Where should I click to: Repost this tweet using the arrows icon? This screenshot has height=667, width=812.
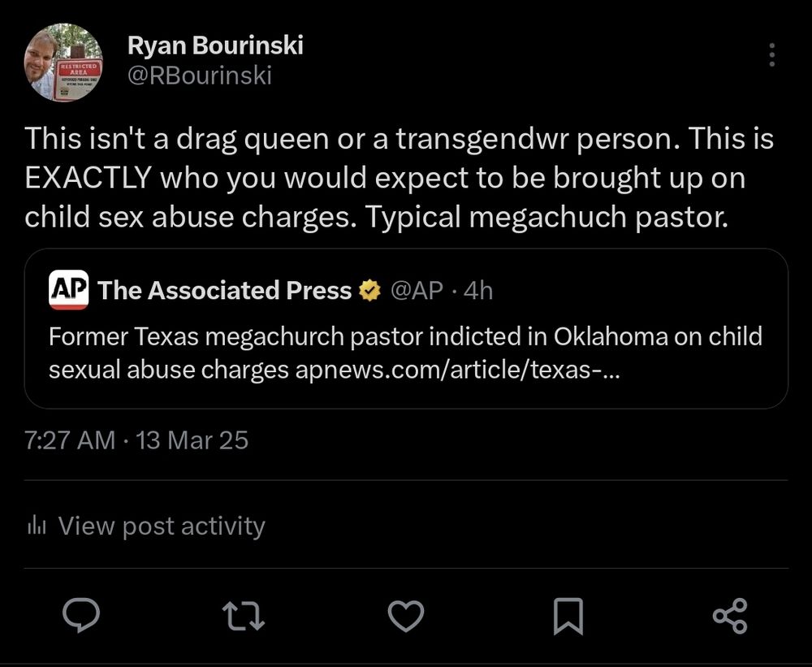click(243, 615)
